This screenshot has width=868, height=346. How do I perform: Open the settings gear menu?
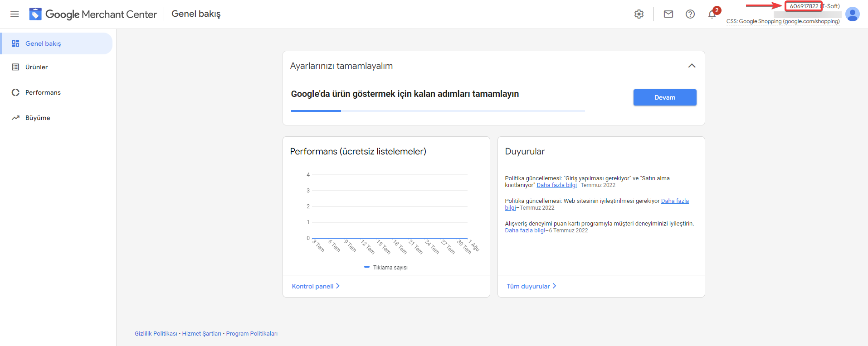pos(639,14)
